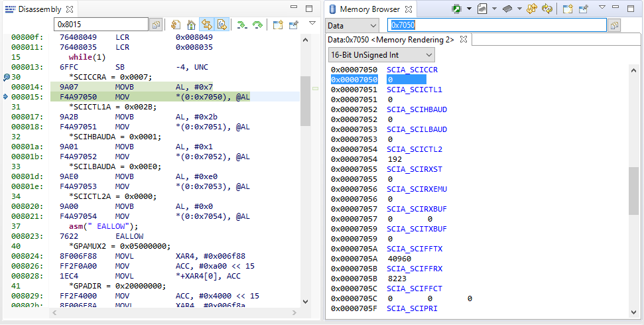The height and width of the screenshot is (325, 644).
Task: Close the Memory Browser tab
Action: click(x=409, y=9)
